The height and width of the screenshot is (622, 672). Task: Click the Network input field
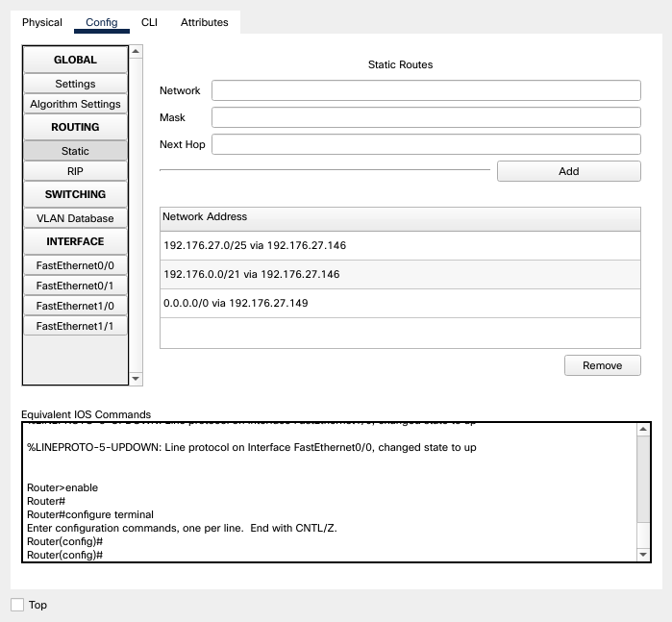[x=426, y=90]
